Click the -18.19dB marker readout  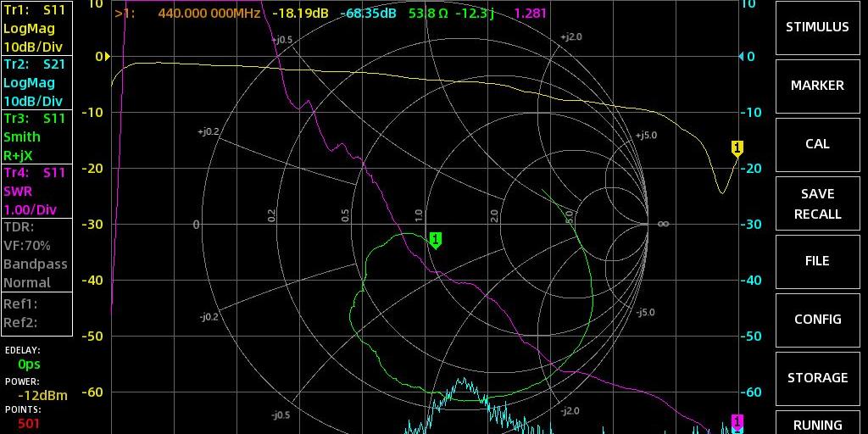300,14
